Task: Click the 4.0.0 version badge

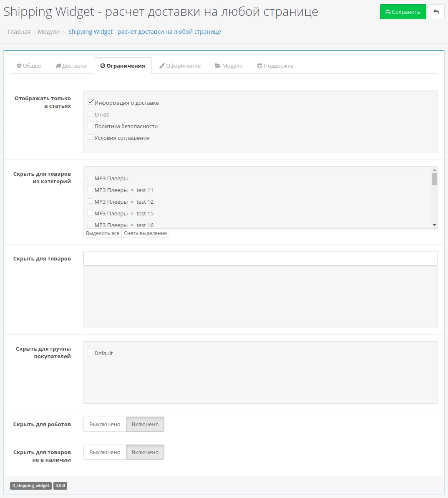Action: (x=60, y=485)
